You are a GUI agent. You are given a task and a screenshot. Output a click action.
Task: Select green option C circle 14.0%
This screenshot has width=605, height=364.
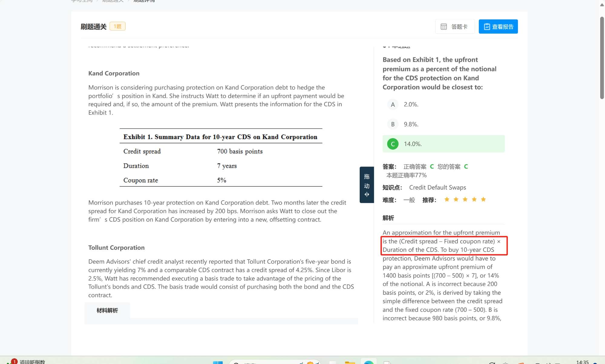[393, 144]
